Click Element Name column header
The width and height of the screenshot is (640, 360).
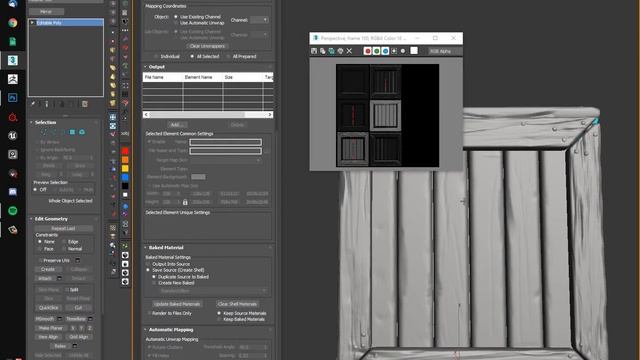coord(202,77)
